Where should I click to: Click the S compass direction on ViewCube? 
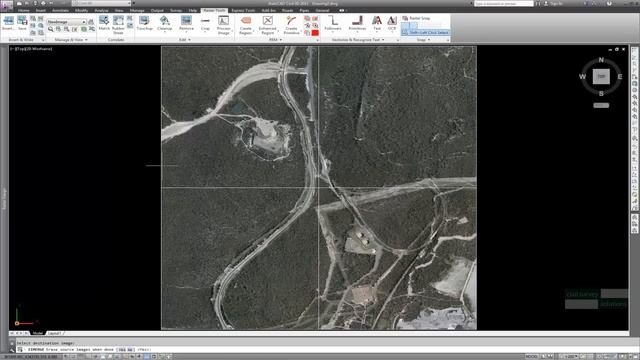(x=601, y=93)
